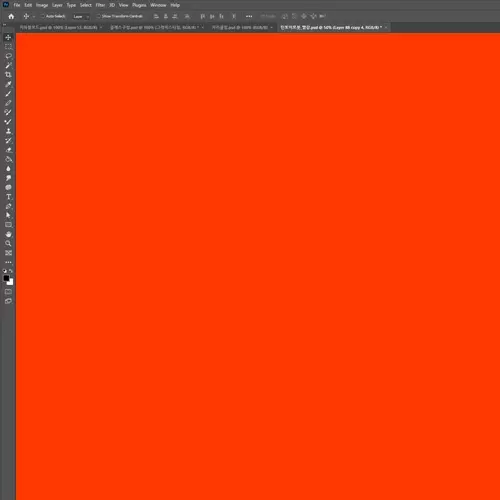Viewport: 500px width, 500px height.
Task: Select the Paint Bucket tool
Action: 8,159
